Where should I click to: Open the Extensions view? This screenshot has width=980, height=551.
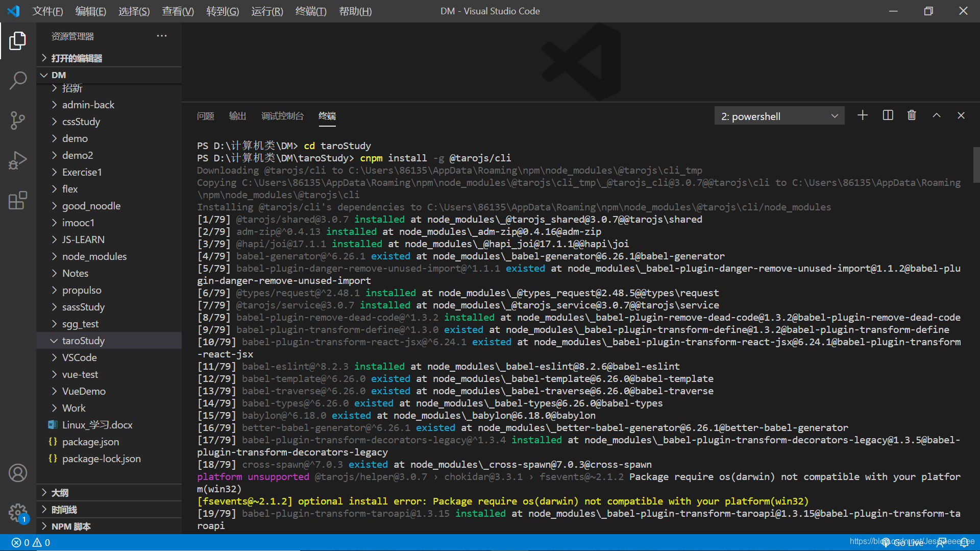18,200
